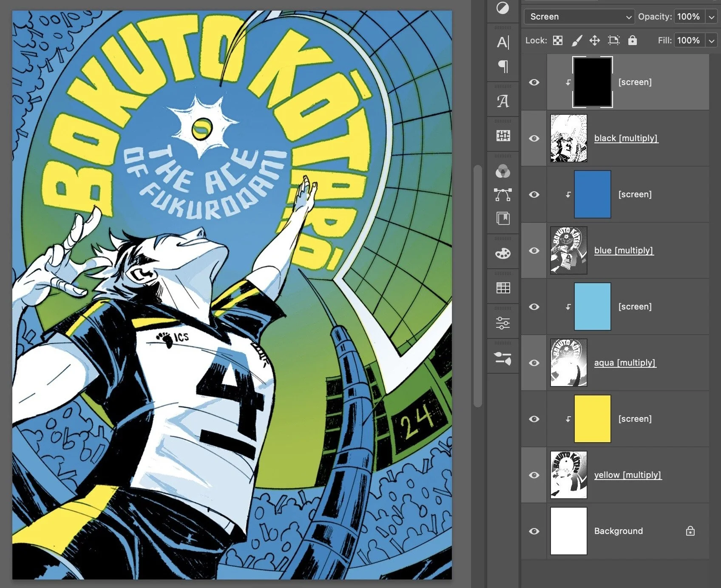Screen dimensions: 721x588
Task: Hide the blue [multiply] layer
Action: click(x=534, y=250)
